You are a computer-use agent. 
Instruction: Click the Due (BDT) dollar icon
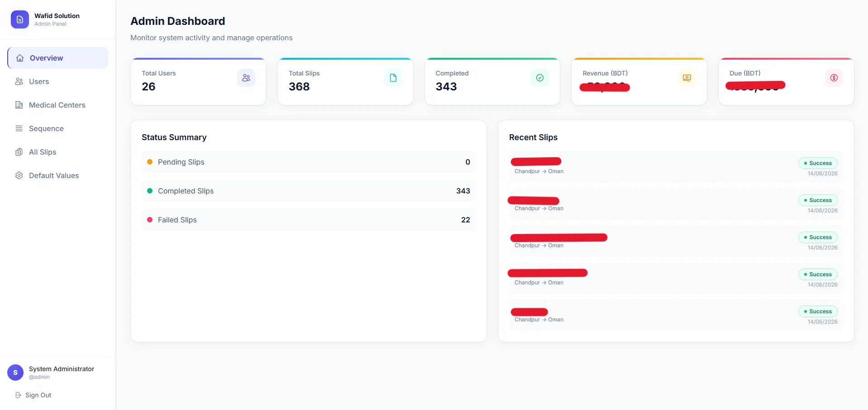tap(834, 78)
